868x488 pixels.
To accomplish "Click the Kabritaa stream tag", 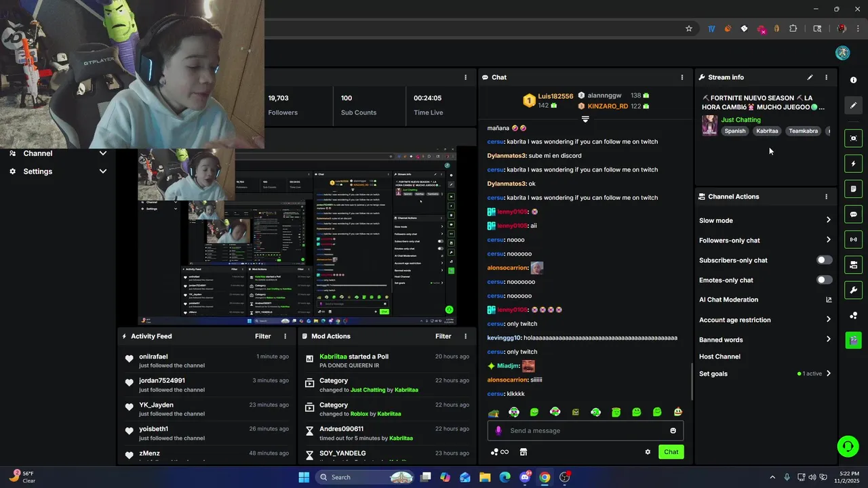I will [767, 131].
